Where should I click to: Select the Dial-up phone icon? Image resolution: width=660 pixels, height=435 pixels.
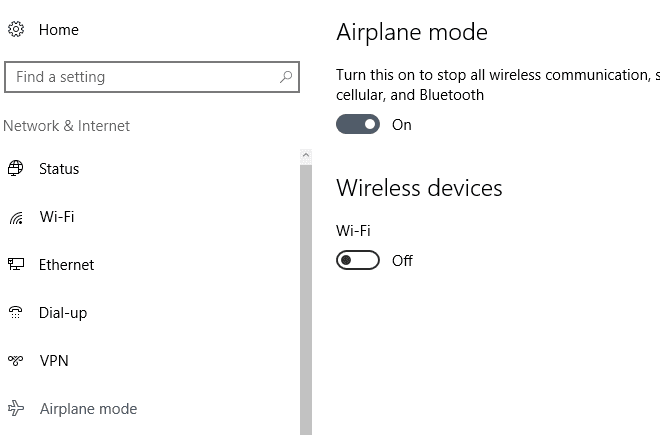(16, 312)
